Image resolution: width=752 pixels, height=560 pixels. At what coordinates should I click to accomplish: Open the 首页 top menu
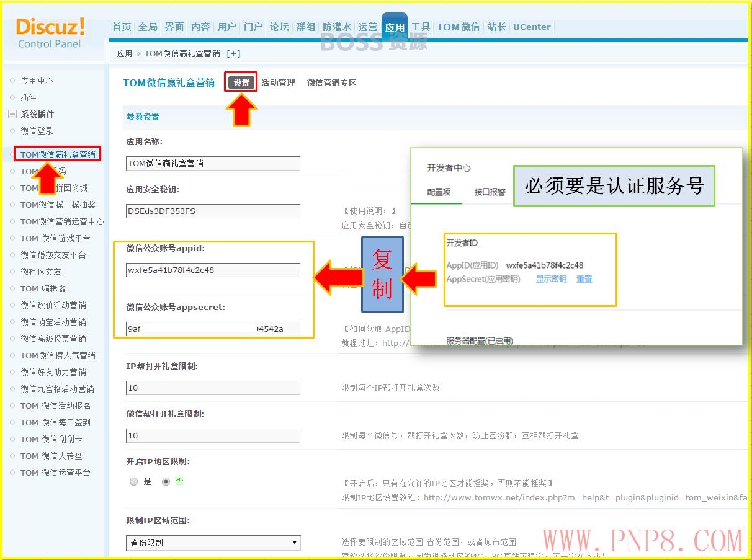coord(122,27)
